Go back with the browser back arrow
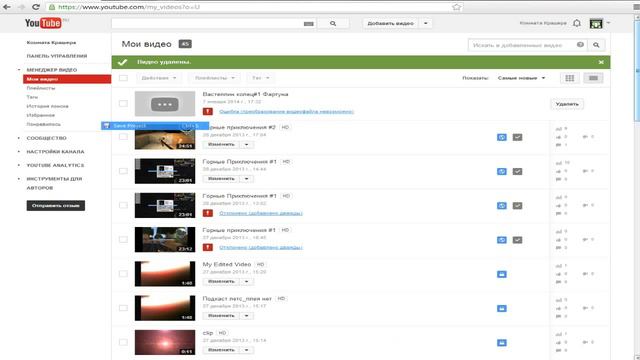The width and height of the screenshot is (640, 360). click(7, 7)
